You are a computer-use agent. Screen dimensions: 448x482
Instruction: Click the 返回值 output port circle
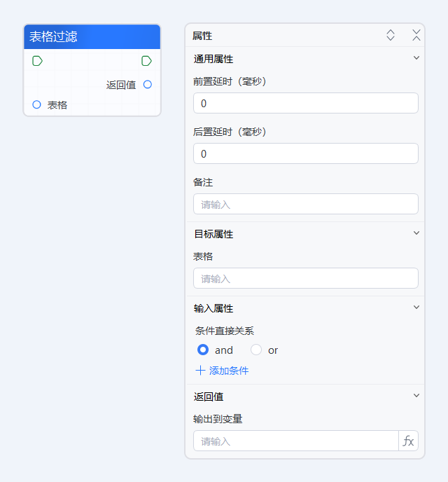click(x=147, y=85)
